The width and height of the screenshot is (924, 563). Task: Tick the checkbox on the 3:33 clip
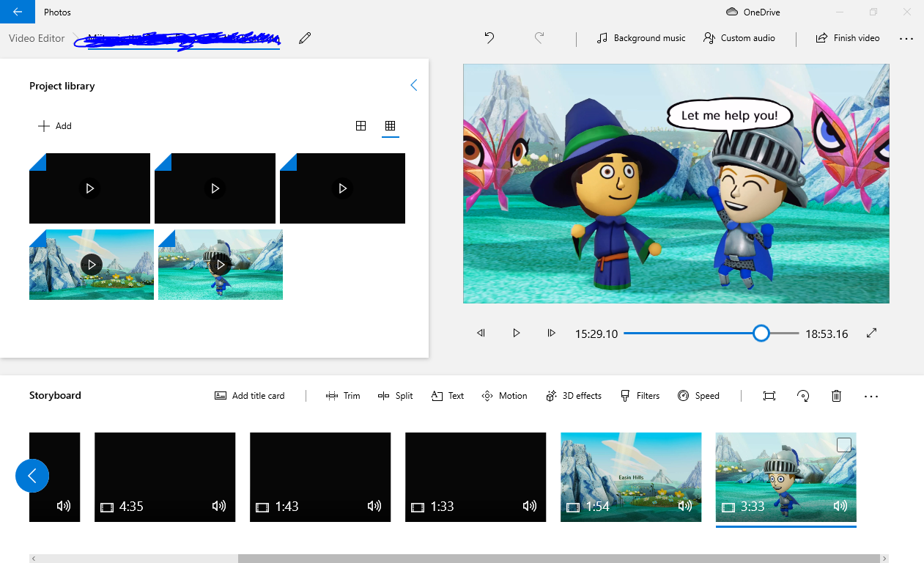click(x=844, y=445)
